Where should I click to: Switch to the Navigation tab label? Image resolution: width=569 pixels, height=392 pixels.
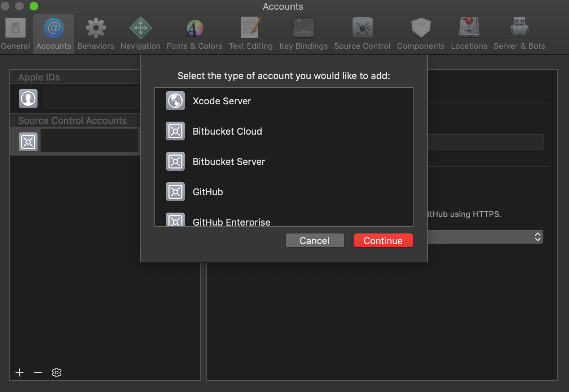pyautogui.click(x=141, y=46)
